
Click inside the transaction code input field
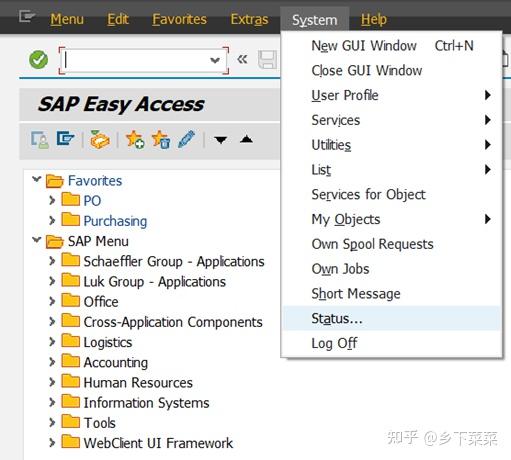pos(136,60)
